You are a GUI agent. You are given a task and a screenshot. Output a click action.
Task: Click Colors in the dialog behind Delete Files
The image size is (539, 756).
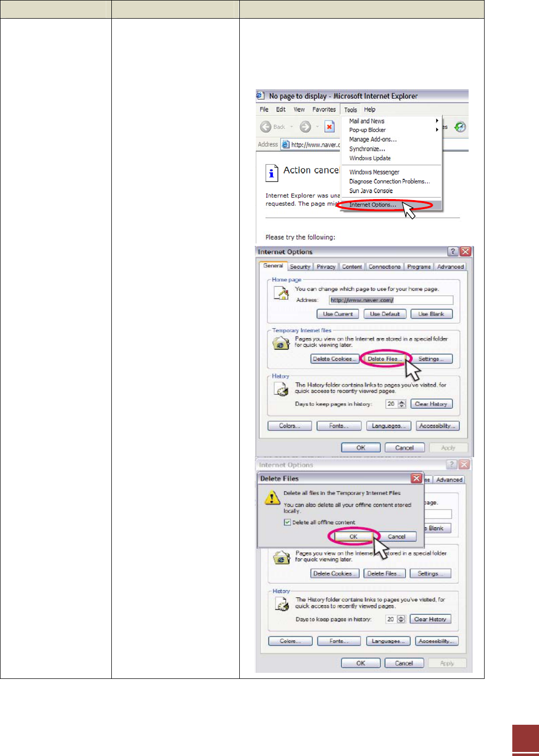[290, 641]
